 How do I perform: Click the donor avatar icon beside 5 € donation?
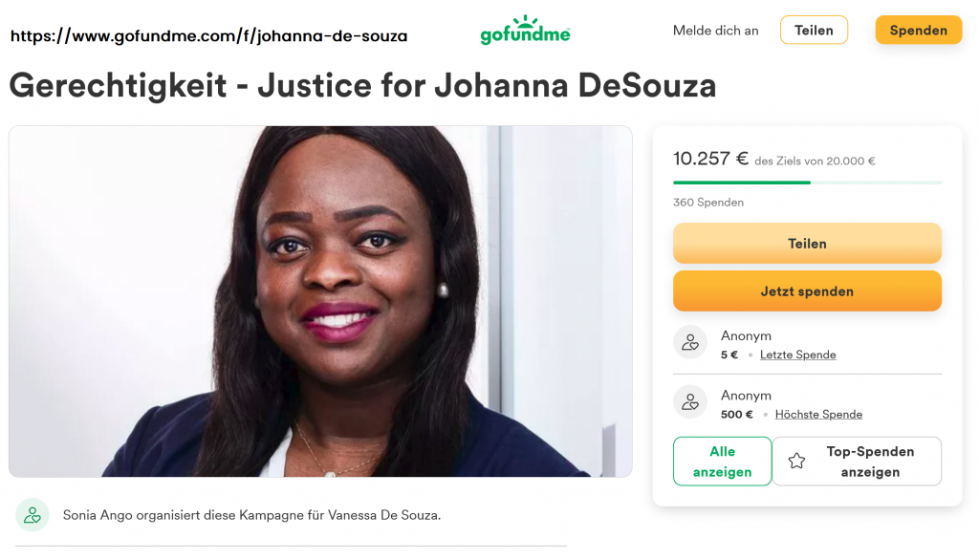tap(690, 342)
